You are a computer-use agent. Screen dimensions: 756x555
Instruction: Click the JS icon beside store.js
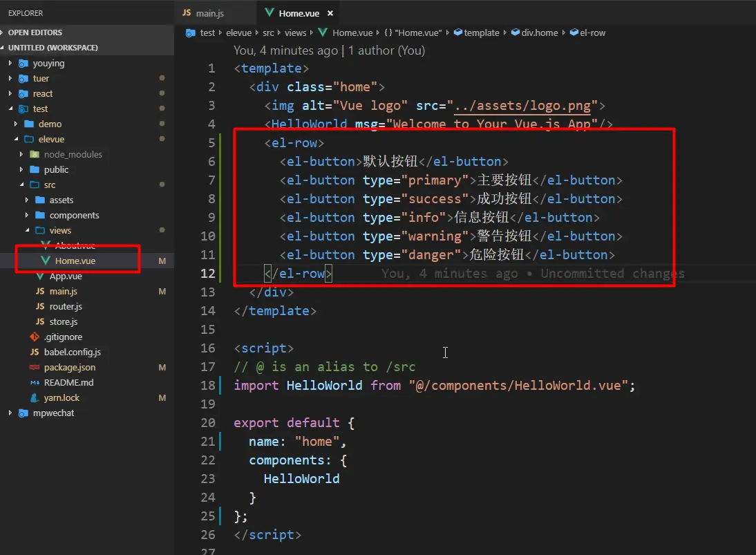40,321
